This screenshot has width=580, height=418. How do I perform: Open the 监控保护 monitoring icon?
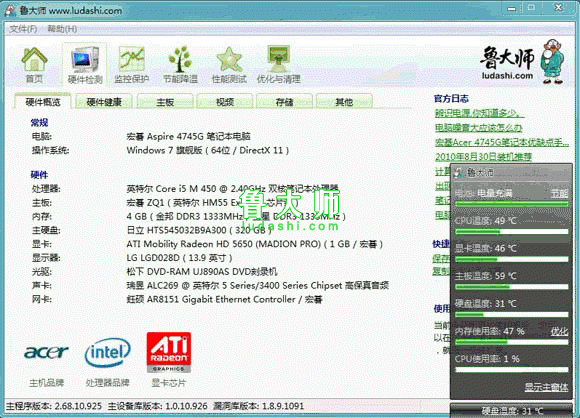[x=131, y=65]
